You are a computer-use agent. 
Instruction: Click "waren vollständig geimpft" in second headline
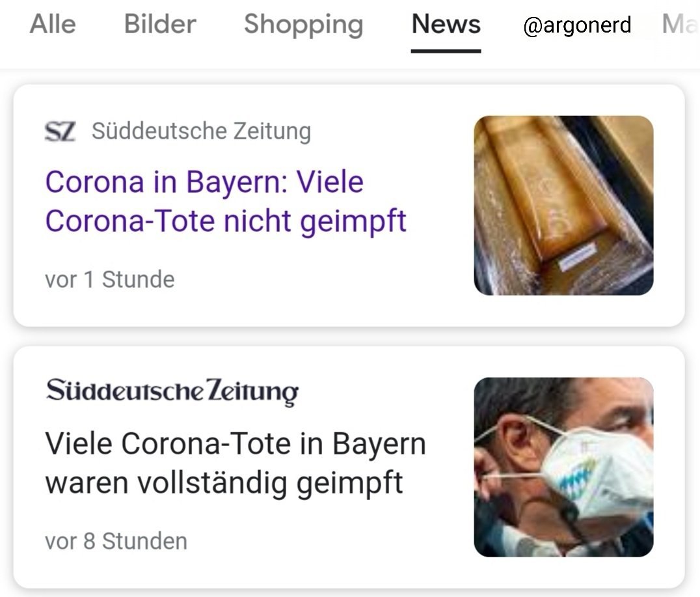point(224,483)
